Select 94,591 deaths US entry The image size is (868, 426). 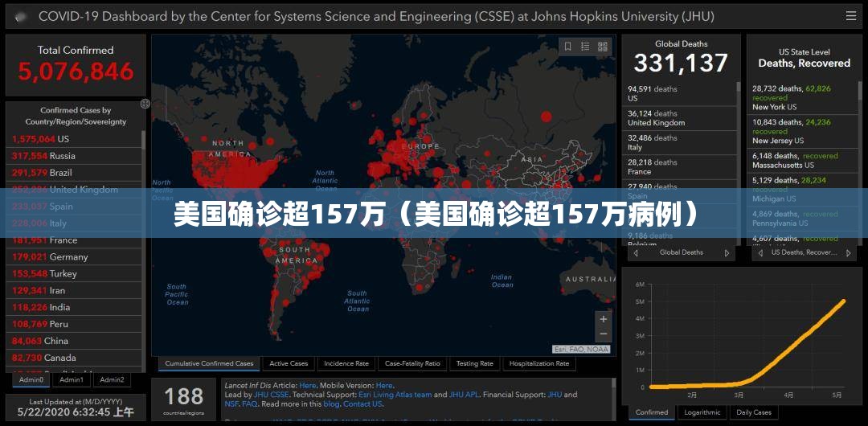[x=681, y=93]
